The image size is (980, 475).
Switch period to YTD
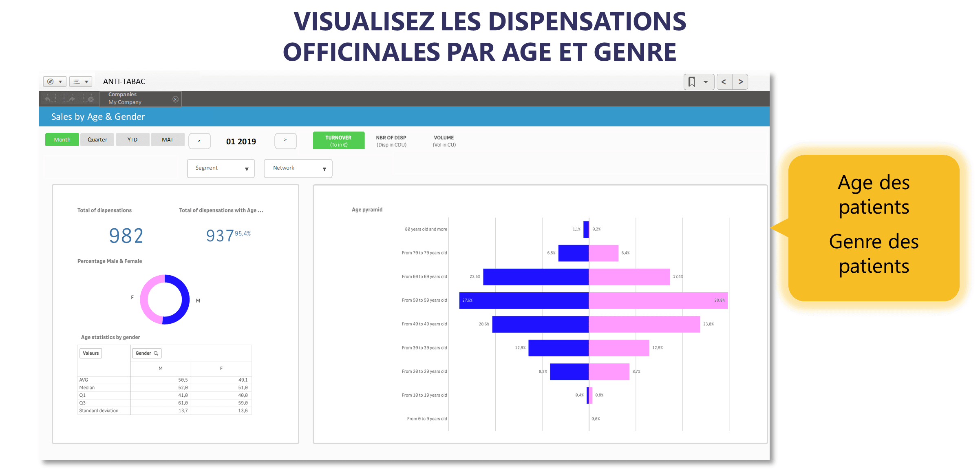point(132,139)
